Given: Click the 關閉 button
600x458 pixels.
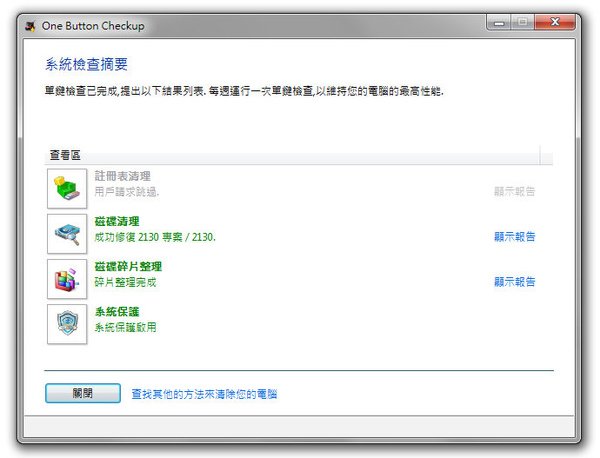Looking at the screenshot, I should tap(83, 393).
